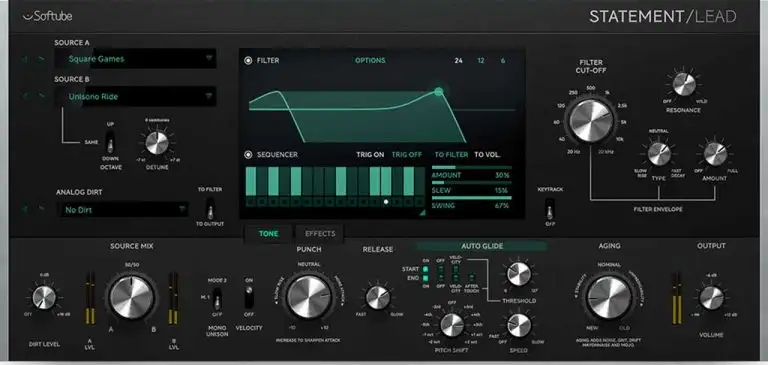This screenshot has height=365, width=768.
Task: Flip the To Filter / To Output switch
Action: [x=210, y=209]
